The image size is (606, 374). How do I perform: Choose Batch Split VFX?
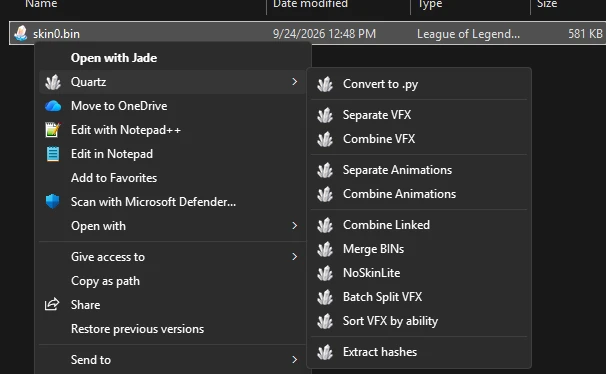point(419,297)
